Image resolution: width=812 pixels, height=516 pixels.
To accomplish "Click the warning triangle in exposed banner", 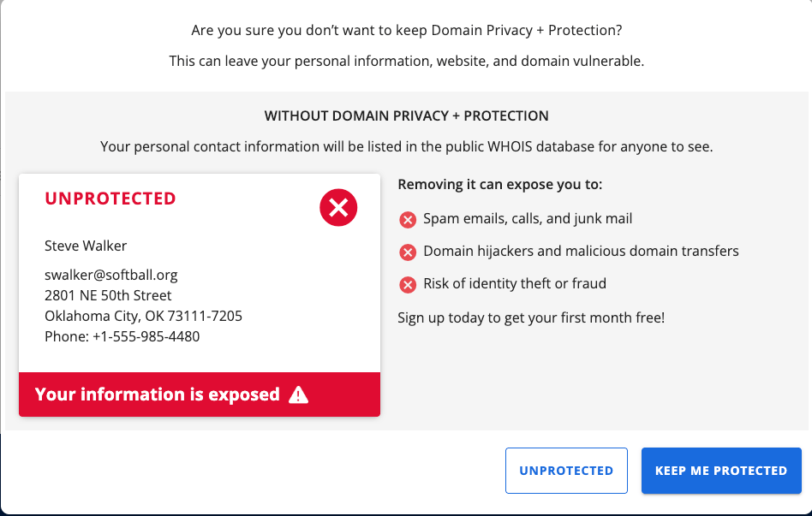I will point(298,394).
